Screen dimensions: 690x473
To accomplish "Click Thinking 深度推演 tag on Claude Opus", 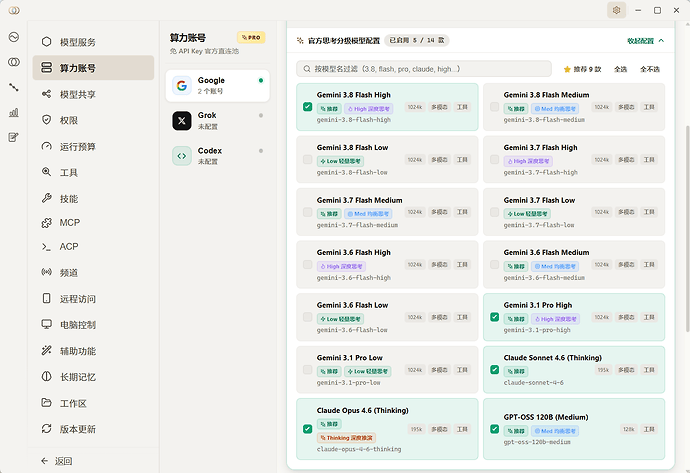I will coord(346,438).
